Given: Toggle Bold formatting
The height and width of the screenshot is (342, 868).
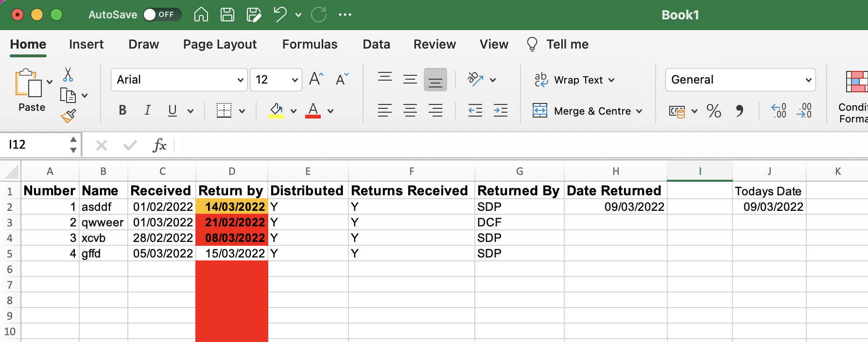Looking at the screenshot, I should coord(122,111).
